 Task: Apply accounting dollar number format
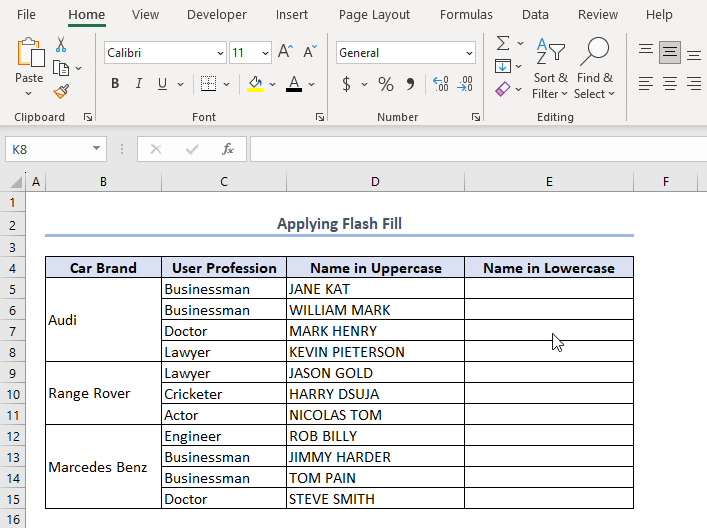pos(347,85)
